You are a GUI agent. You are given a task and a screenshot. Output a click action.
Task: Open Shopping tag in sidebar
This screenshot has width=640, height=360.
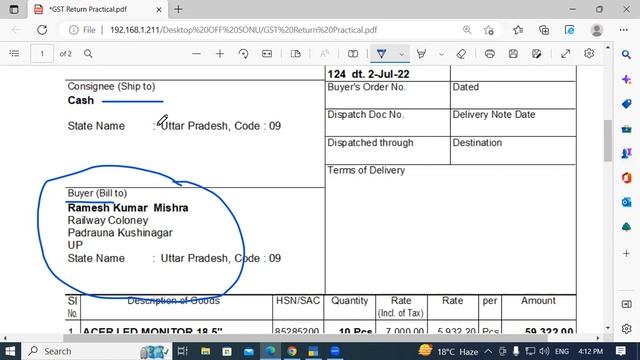click(627, 104)
